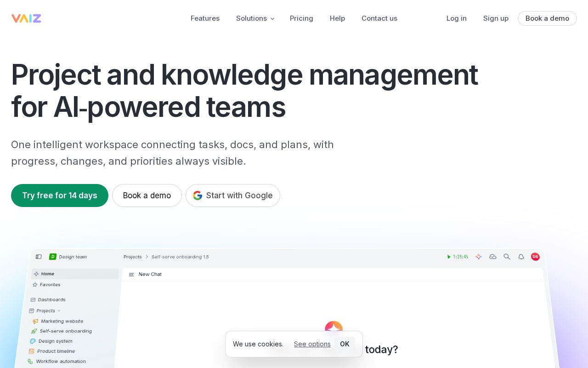
Task: Open the Self-serve onboarding project in sidebar
Action: pos(62,331)
